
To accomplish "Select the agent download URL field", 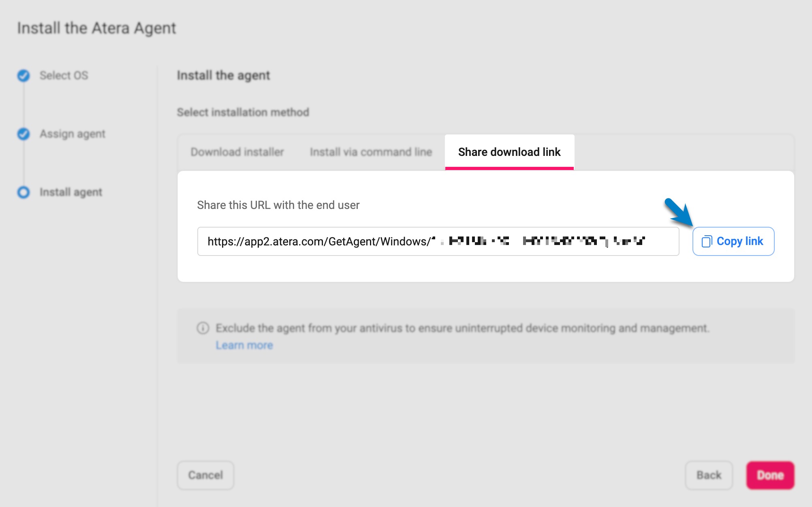I will [x=438, y=241].
